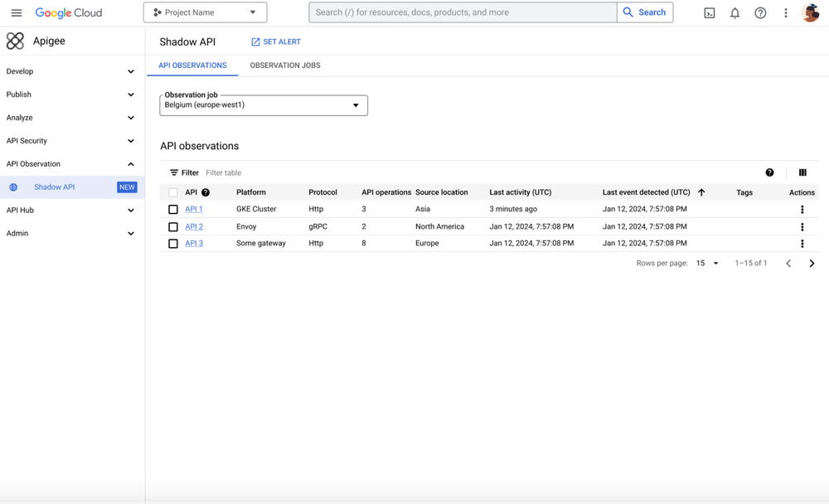Sort by the Protocol column header
This screenshot has width=829, height=504.
tap(322, 192)
